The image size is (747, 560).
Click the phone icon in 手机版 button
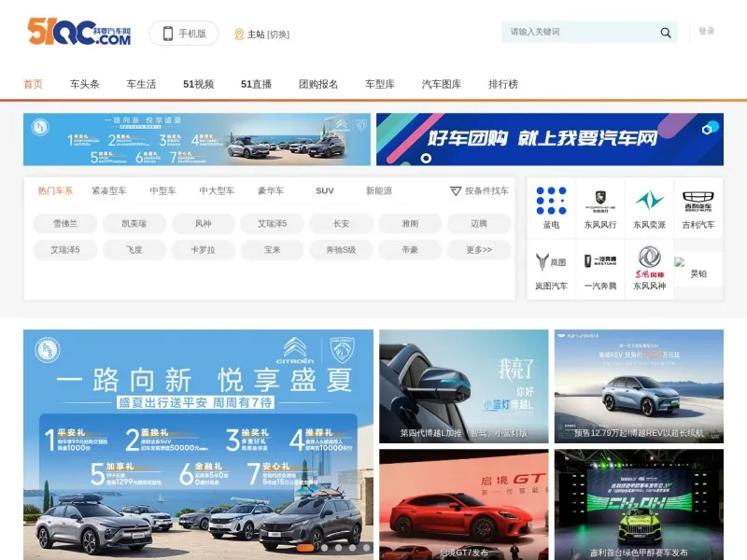pos(168,34)
